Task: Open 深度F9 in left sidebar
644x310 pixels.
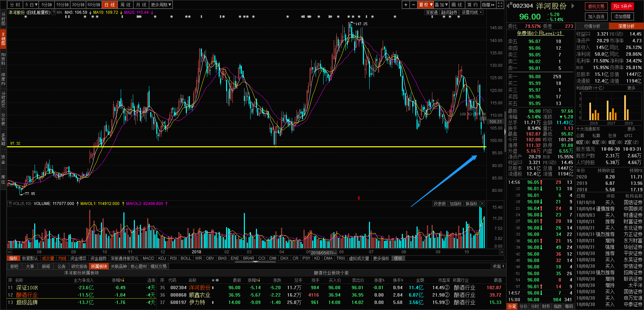Action: [x=3, y=79]
